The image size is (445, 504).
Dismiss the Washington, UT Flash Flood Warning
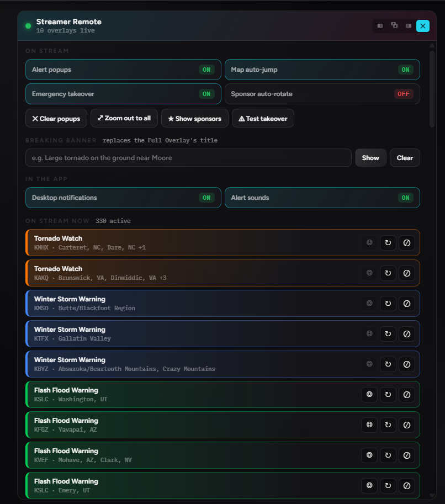point(407,394)
